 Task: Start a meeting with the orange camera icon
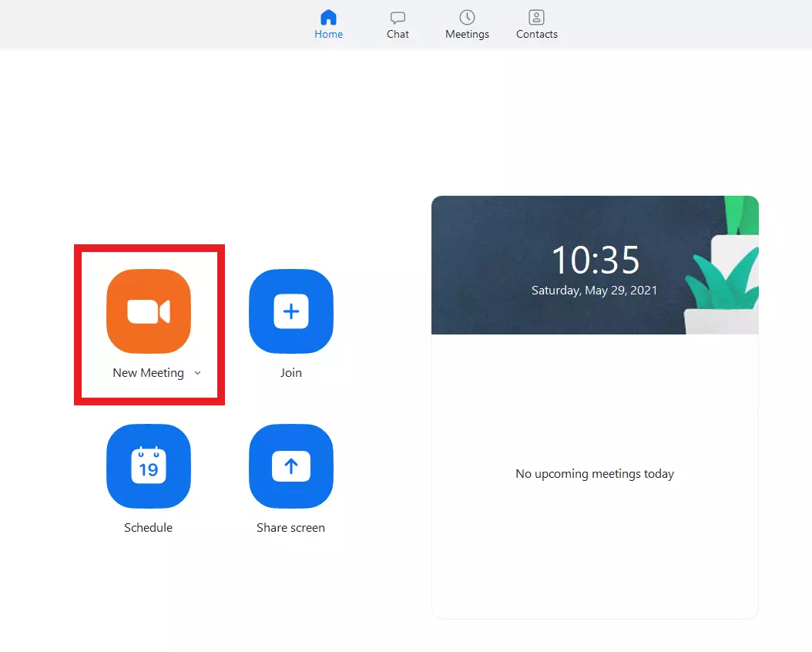point(149,311)
